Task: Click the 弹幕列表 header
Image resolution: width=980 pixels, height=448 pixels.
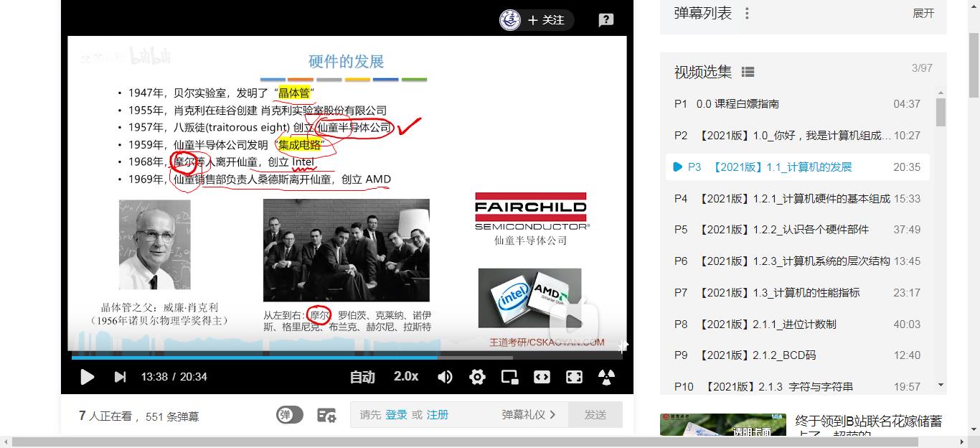Action: (x=703, y=14)
